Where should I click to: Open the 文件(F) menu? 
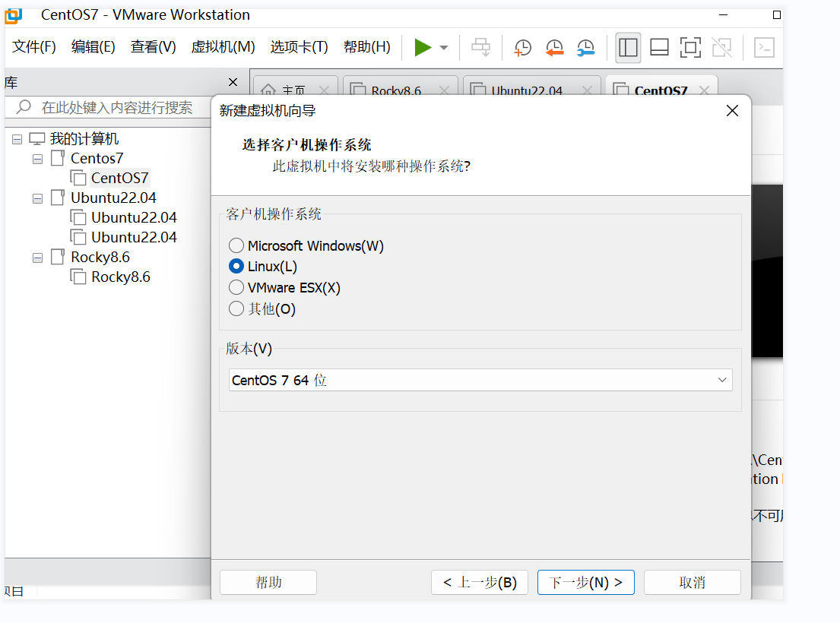(x=33, y=47)
